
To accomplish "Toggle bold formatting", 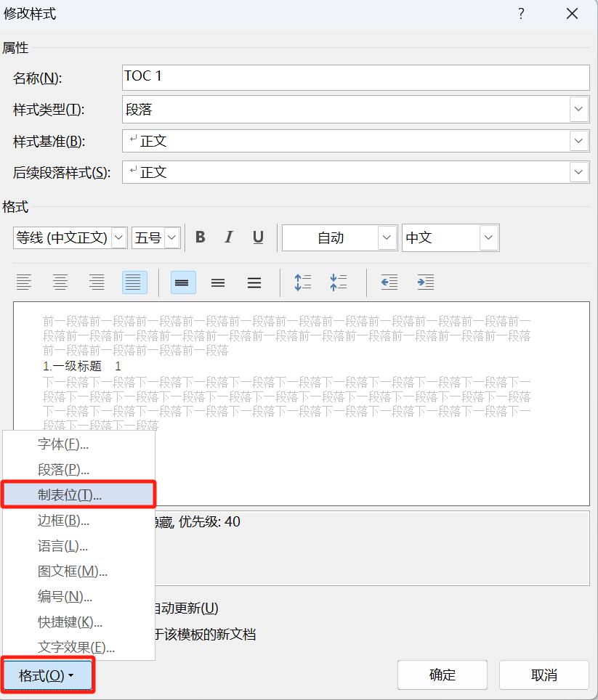I will (x=200, y=237).
